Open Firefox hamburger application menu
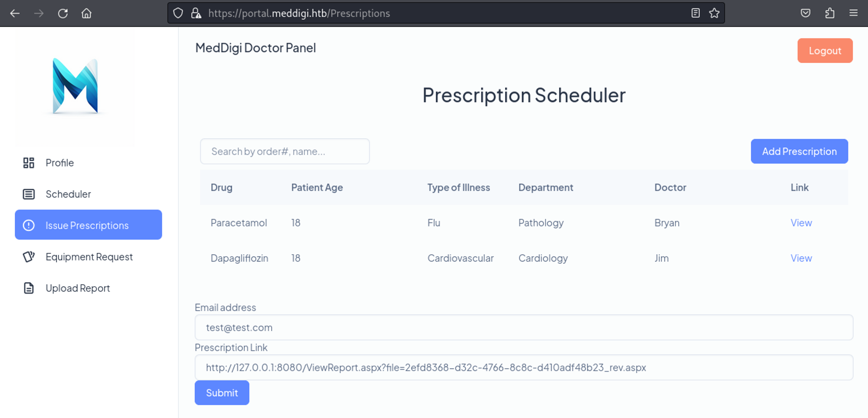 point(853,13)
